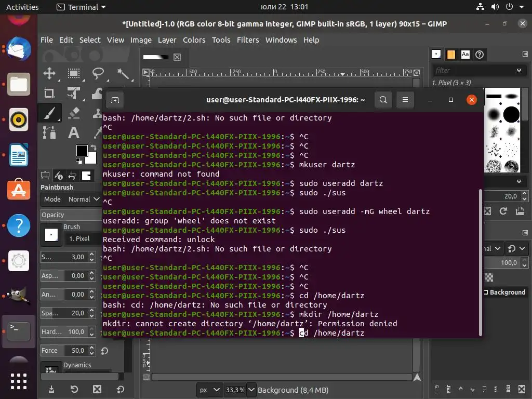
Task: Open the Device Status tab
Action: click(x=59, y=176)
